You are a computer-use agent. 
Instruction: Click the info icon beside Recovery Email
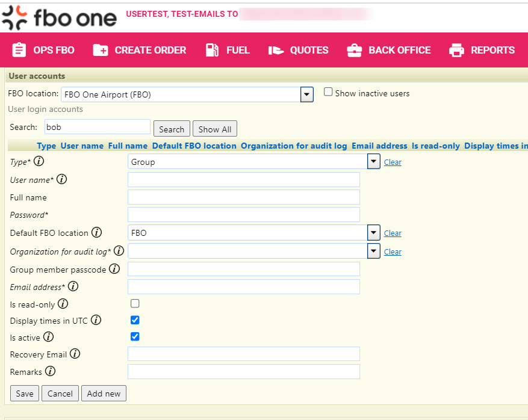coord(75,354)
